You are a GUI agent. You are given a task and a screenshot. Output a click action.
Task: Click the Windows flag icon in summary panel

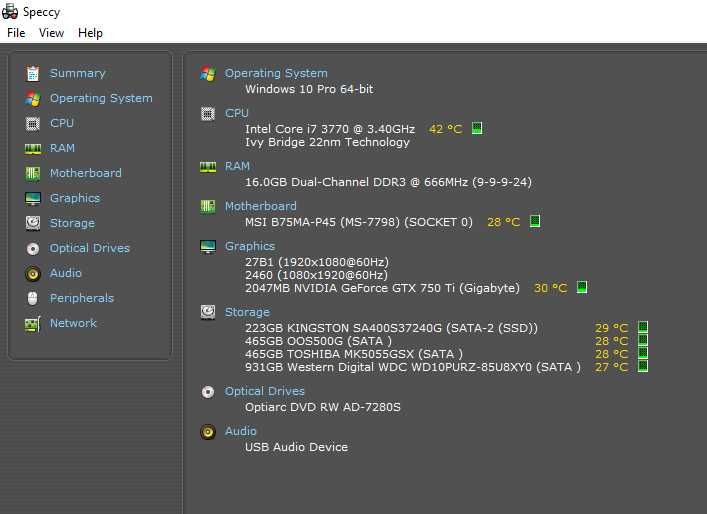tap(208, 74)
